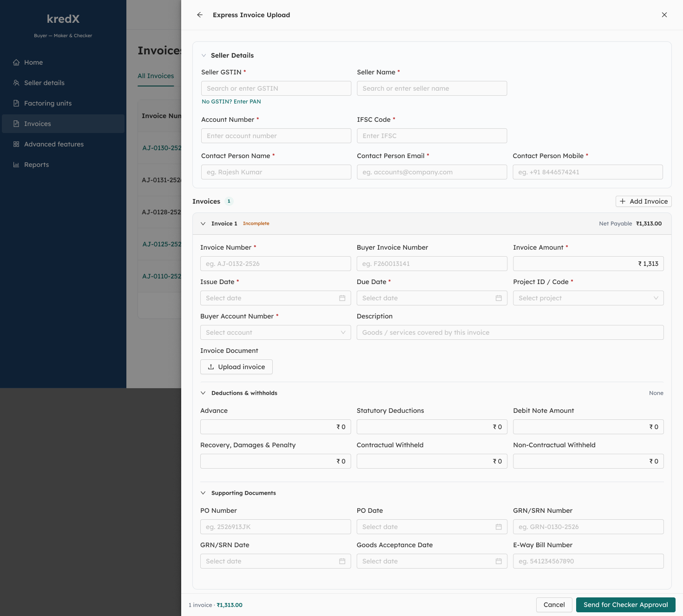Open Factoring units from sidebar

click(x=63, y=103)
